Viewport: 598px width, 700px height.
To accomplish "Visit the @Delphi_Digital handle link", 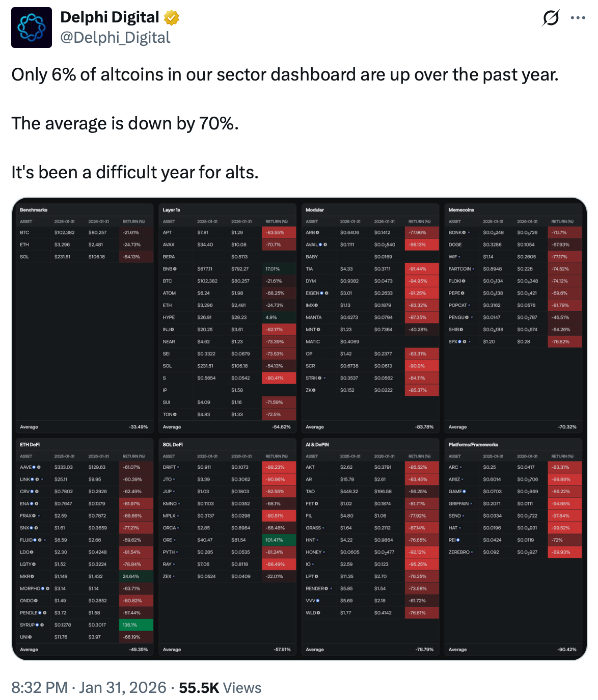I will [x=115, y=38].
